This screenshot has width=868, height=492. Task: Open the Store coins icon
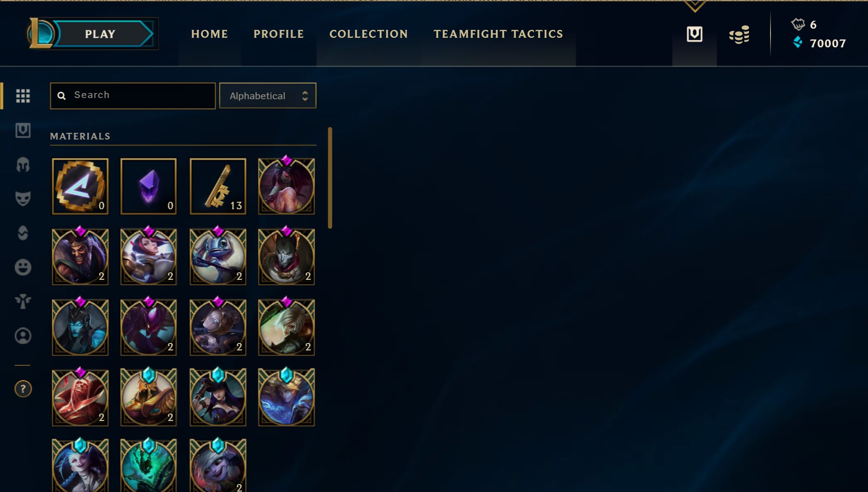pos(739,34)
